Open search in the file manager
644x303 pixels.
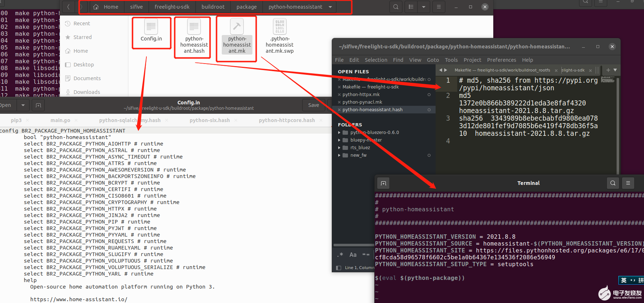396,7
